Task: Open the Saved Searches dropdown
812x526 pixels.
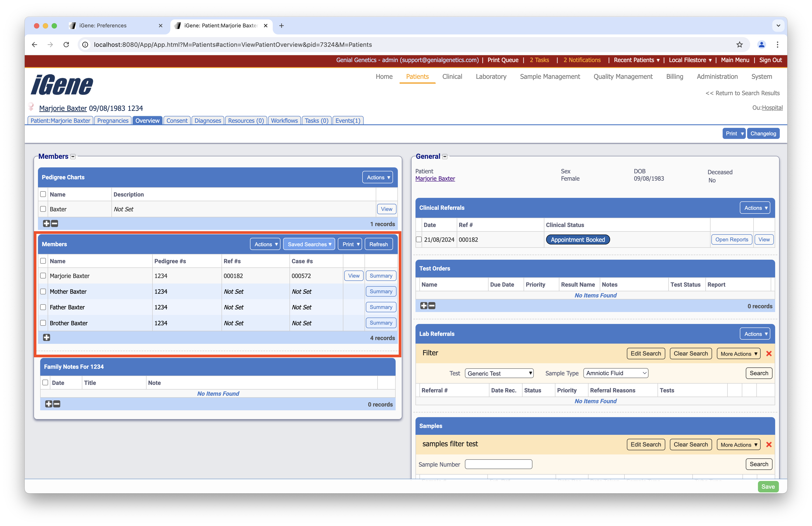Action: coord(309,244)
